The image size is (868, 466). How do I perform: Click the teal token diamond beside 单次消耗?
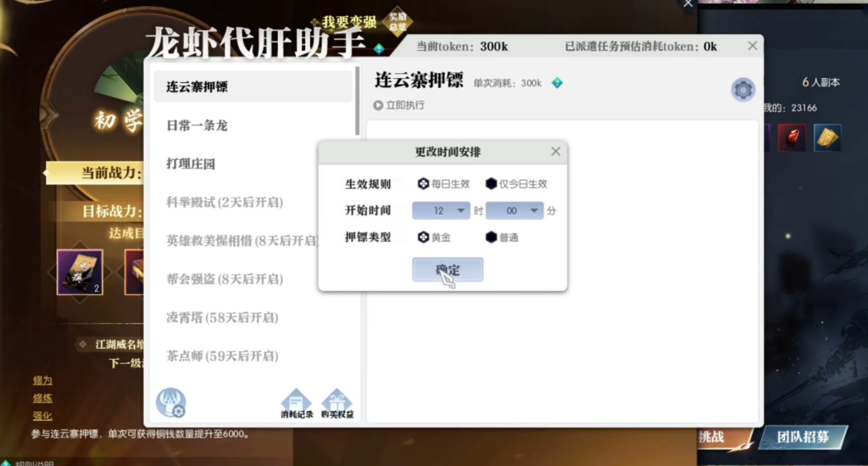click(557, 83)
